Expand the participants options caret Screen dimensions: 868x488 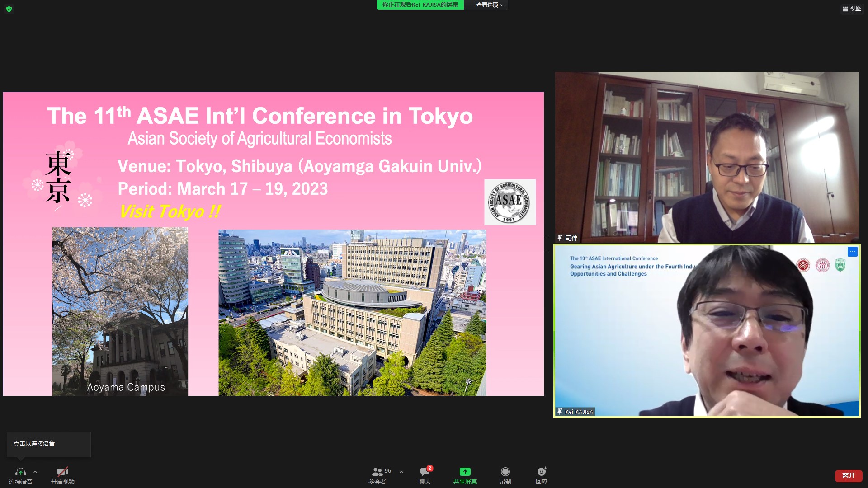tap(401, 472)
